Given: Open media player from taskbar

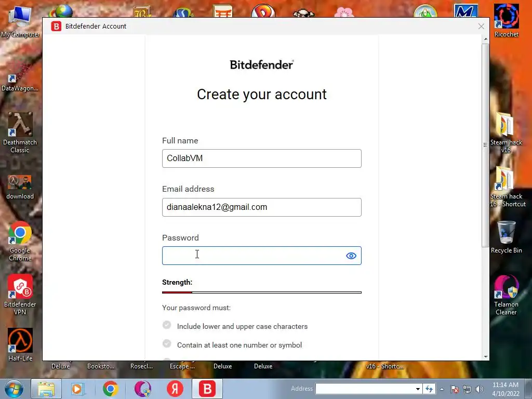Looking at the screenshot, I should (x=77, y=389).
